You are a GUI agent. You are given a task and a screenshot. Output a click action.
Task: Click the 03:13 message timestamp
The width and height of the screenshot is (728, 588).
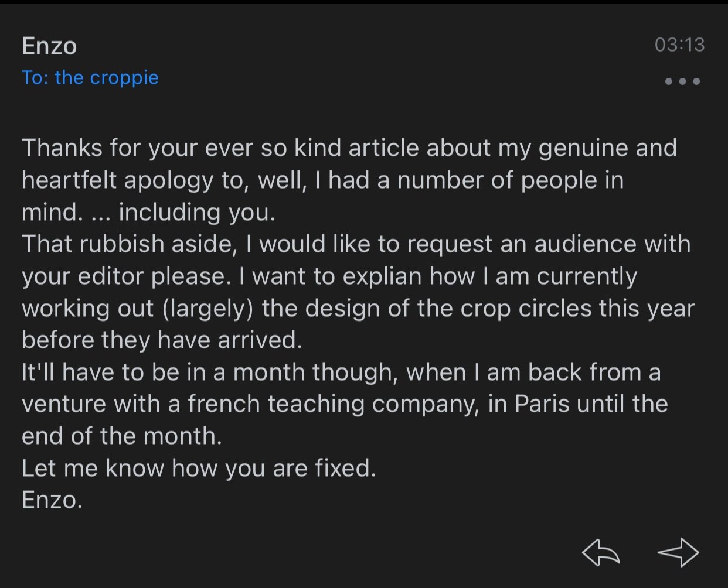point(679,45)
